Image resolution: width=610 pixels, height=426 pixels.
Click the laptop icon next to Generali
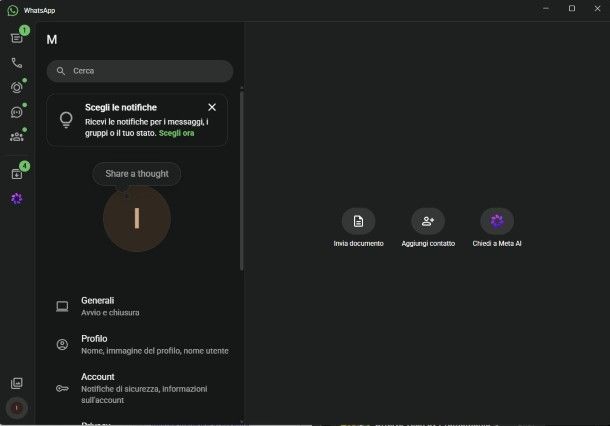point(62,306)
